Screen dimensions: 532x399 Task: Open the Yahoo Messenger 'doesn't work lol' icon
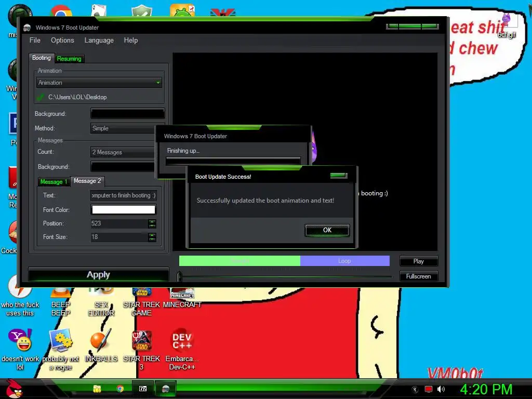20,350
